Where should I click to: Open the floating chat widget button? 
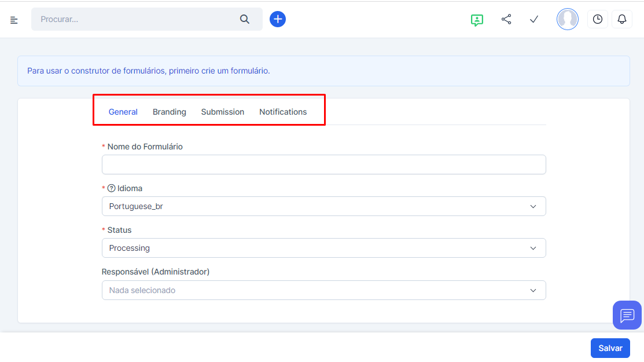coord(627,315)
